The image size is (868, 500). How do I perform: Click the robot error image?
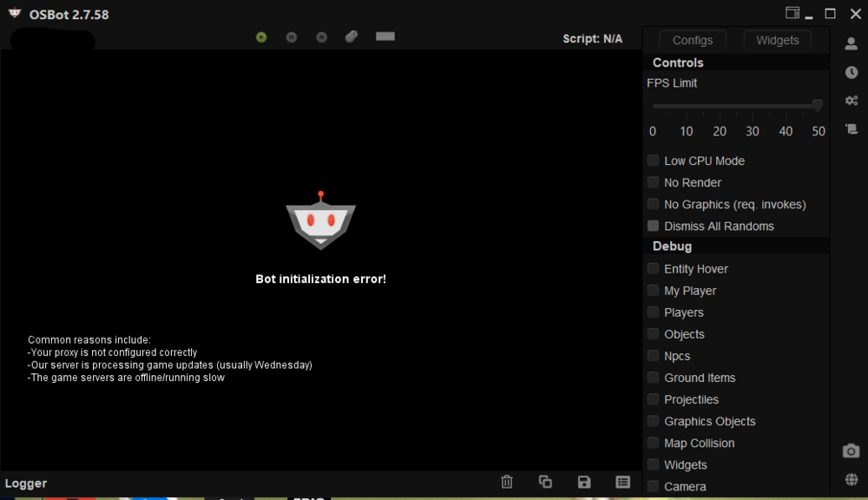tap(320, 220)
